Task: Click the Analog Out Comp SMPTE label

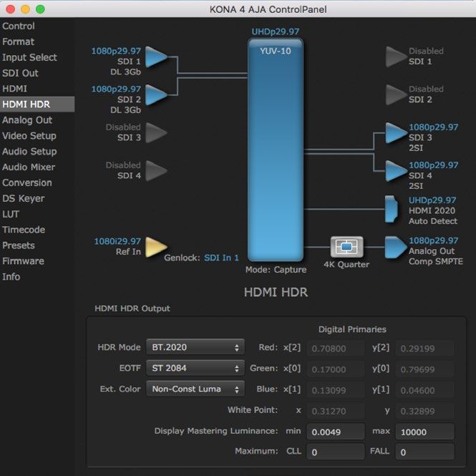Action: pos(436,256)
